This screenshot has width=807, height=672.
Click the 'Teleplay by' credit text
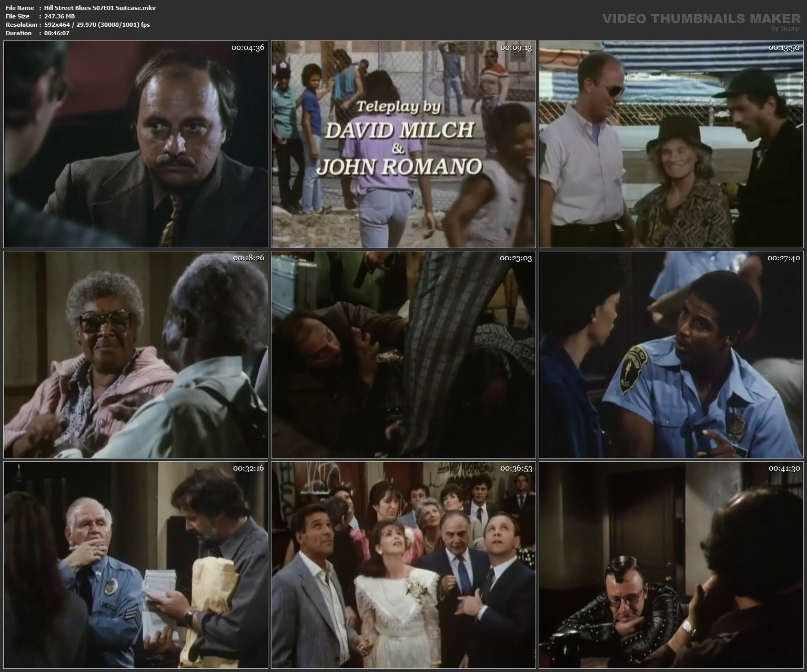(398, 107)
